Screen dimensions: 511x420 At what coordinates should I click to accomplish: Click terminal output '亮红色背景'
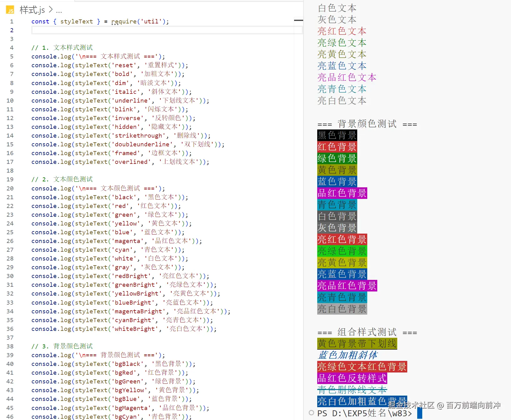[x=342, y=240]
